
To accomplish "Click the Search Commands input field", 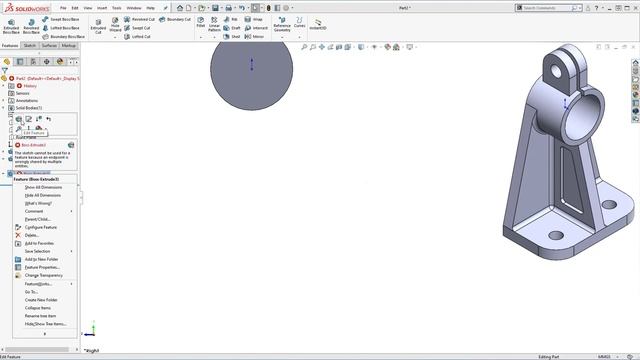I will 546,8.
